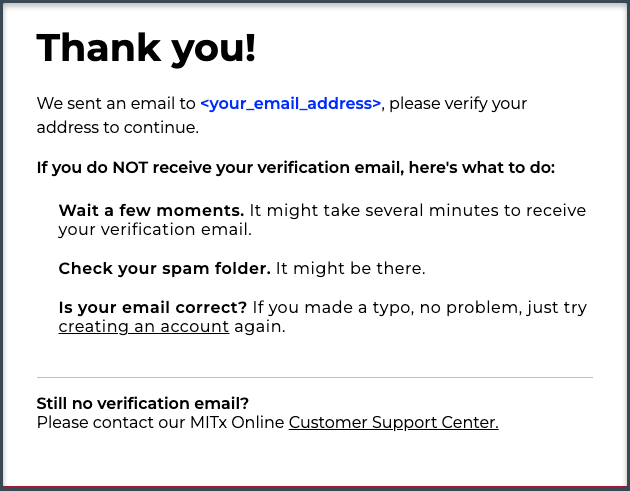This screenshot has height=491, width=630.
Task: Click the "address to continue." line
Action: coord(118,127)
